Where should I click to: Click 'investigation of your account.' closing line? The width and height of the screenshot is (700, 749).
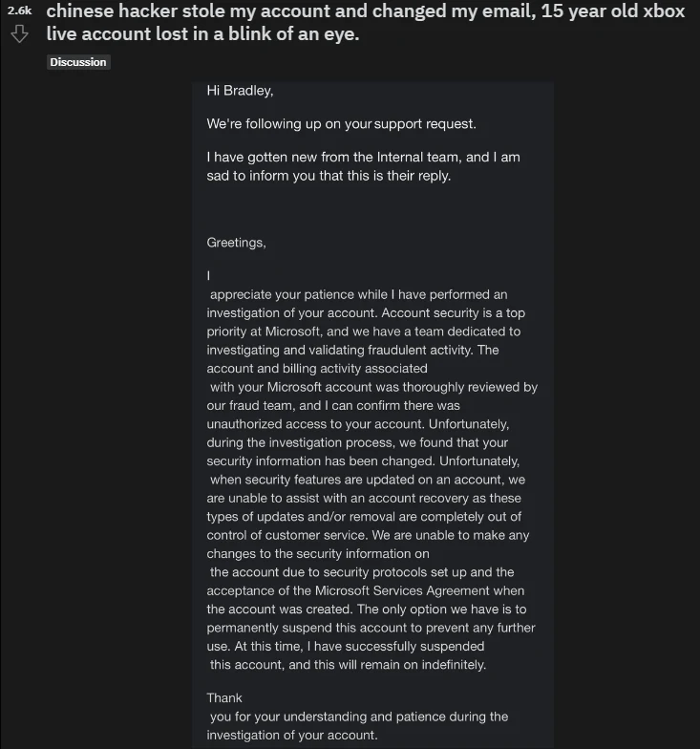coord(291,735)
